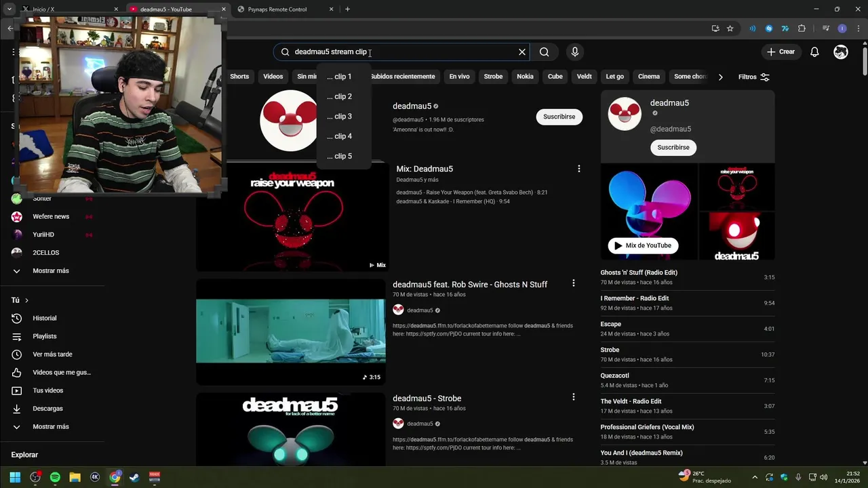868x488 pixels.
Task: Open Descargas in the sidebar
Action: pyautogui.click(x=47, y=409)
